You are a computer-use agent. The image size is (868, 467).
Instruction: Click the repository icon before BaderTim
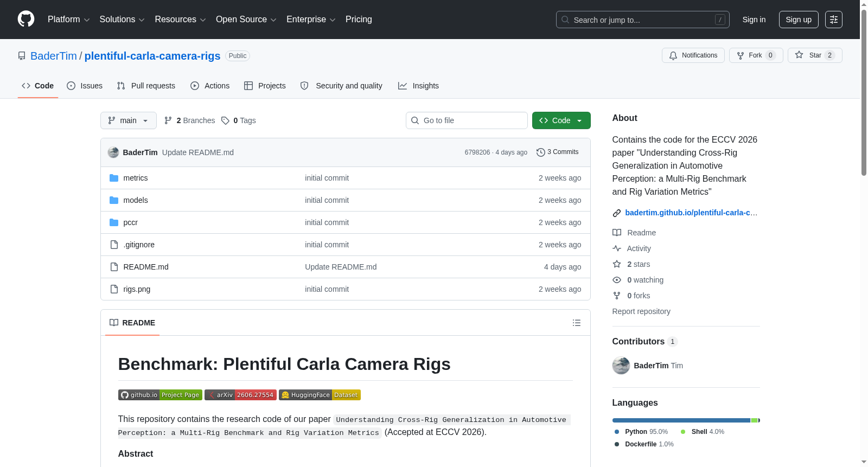[x=22, y=56]
